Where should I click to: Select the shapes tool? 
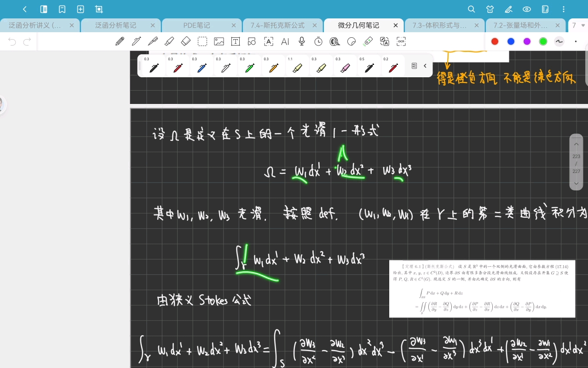click(x=252, y=41)
